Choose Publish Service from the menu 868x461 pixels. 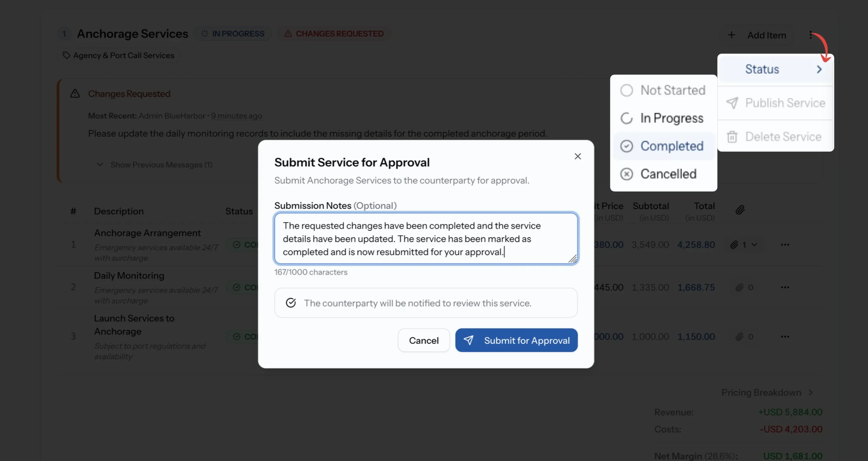[775, 103]
